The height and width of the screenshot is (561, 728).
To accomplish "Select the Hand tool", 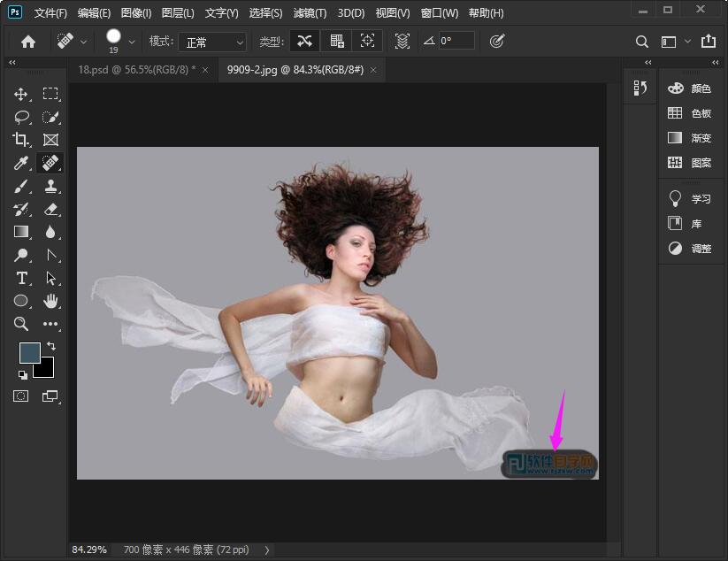I will coord(50,301).
